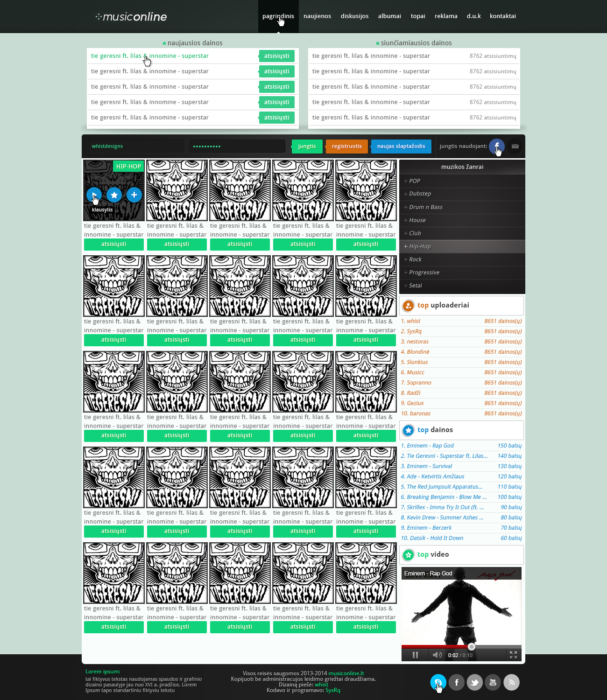This screenshot has height=700, width=607.
Task: Click the star favorite icon on HIP-HOP cover
Action: click(114, 195)
